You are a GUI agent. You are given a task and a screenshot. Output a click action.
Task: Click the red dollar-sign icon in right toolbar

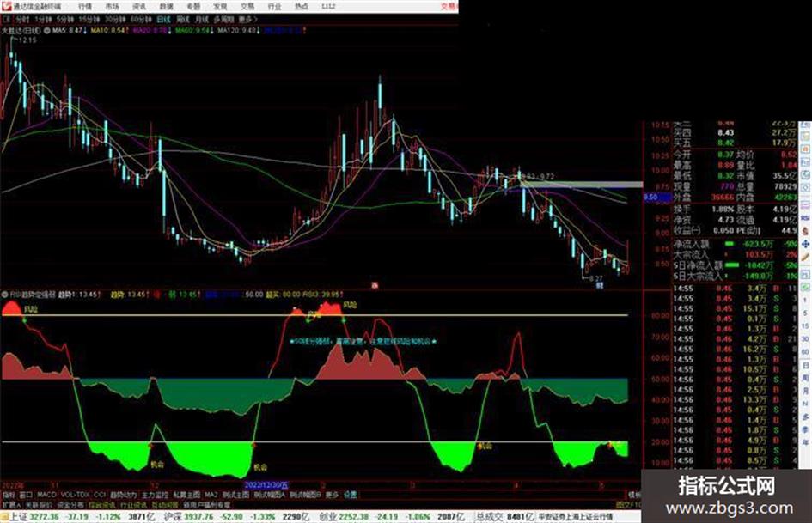point(805,231)
